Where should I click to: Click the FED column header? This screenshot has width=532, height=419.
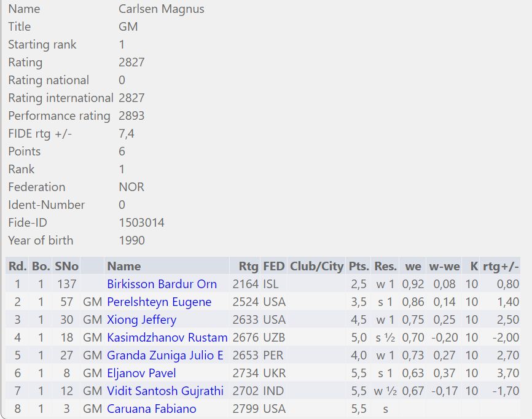click(x=274, y=266)
